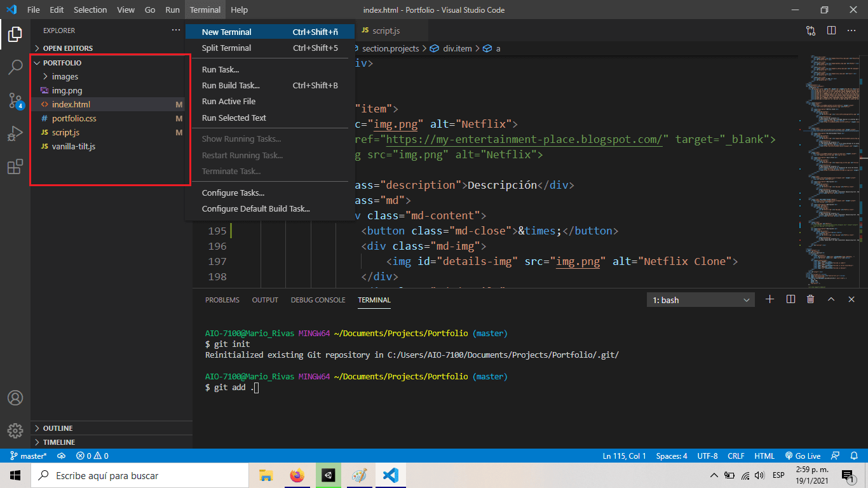The width and height of the screenshot is (868, 488).
Task: Open the Extensions view
Action: pos(15,166)
